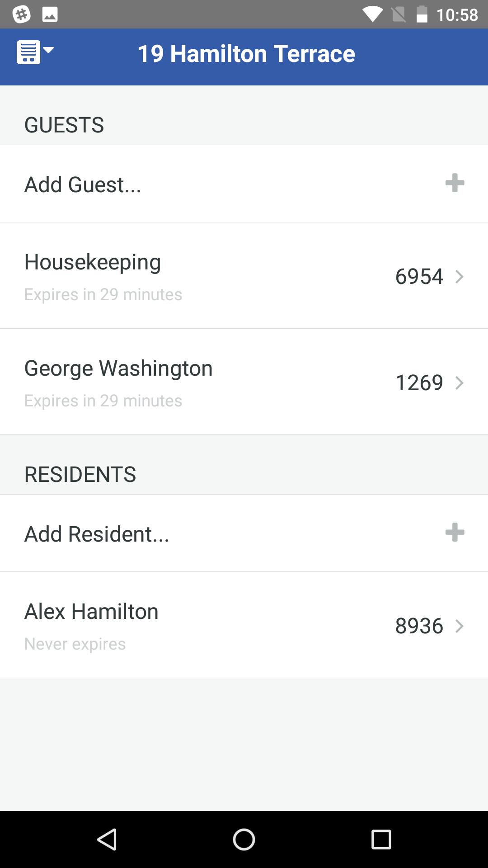Tap the 19 Hamilton Terrace title
488x868 pixels.
click(246, 54)
